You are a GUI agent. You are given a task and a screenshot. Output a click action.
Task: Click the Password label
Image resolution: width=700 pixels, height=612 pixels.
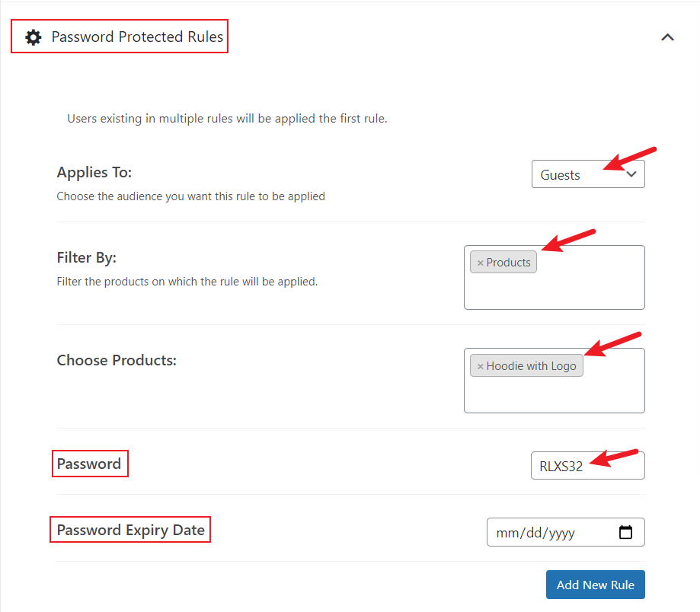pos(89,464)
